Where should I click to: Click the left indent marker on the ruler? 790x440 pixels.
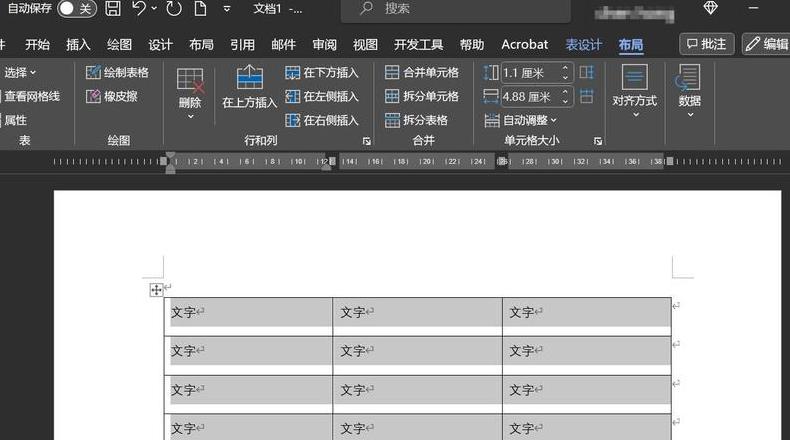click(171, 169)
